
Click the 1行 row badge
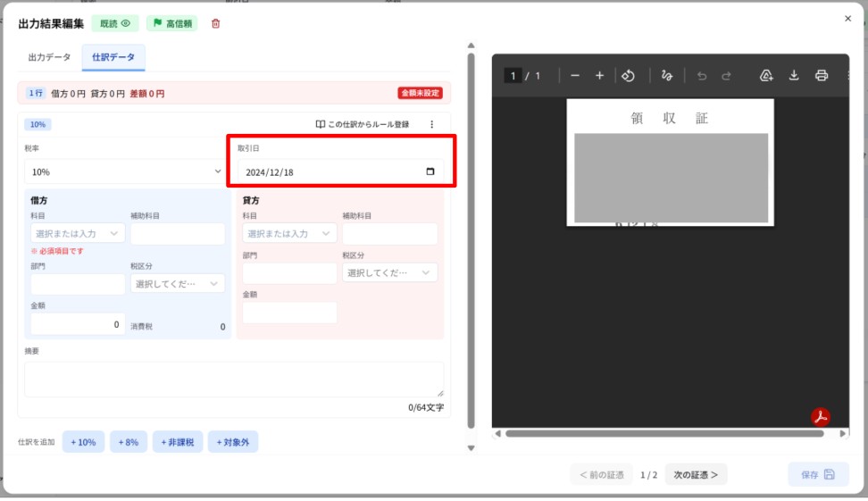(x=36, y=93)
